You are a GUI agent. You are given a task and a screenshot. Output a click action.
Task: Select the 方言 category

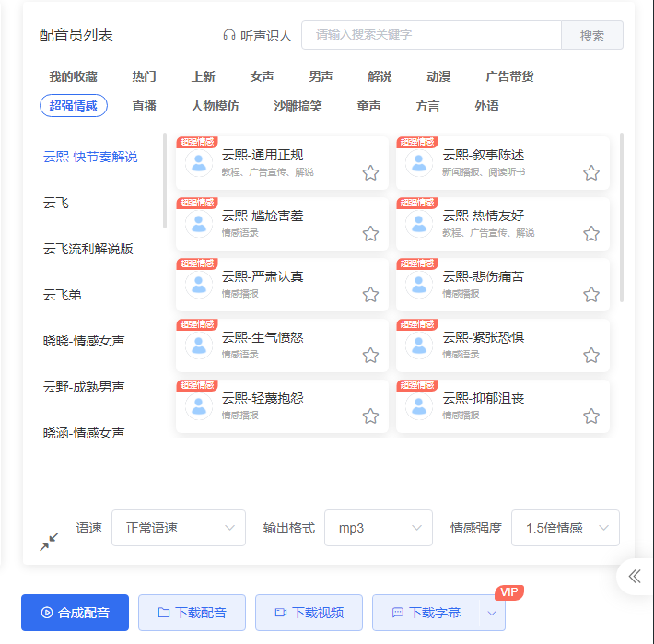[427, 106]
